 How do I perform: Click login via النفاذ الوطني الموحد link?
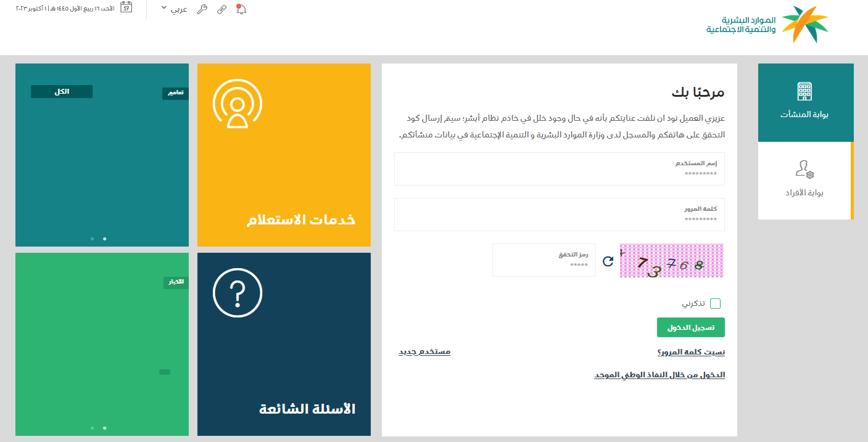(x=659, y=375)
